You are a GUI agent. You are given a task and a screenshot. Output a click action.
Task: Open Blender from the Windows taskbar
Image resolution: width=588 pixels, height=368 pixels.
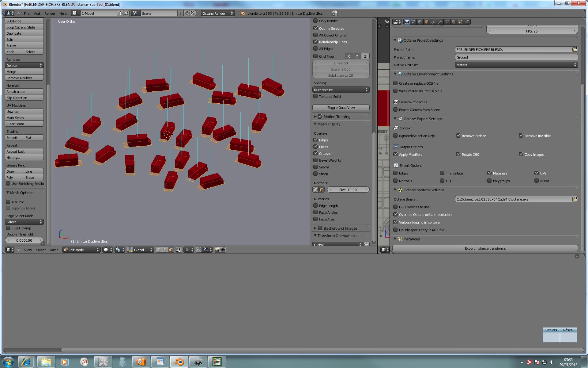point(179,362)
